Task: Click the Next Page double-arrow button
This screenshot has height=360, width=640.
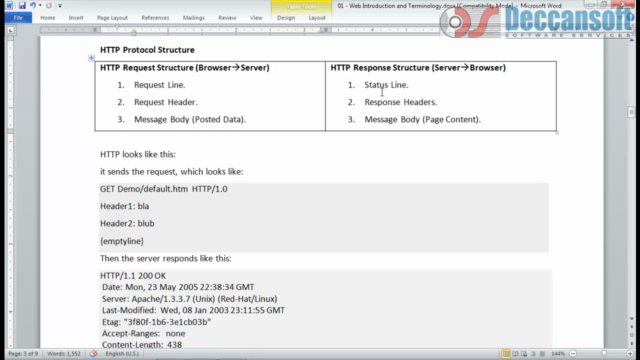Action: [632, 343]
